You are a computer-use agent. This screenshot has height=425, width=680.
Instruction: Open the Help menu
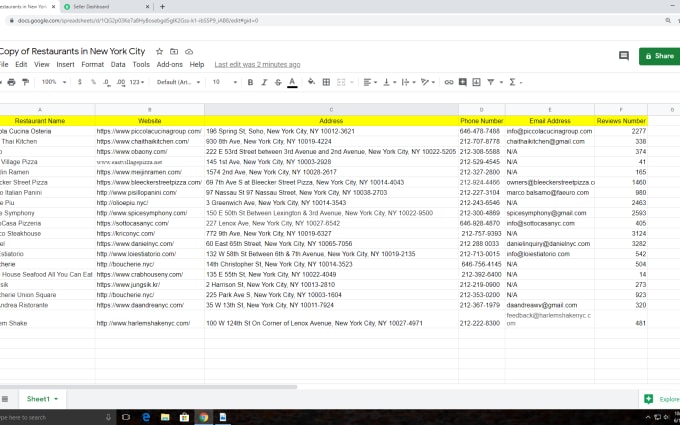(x=196, y=64)
